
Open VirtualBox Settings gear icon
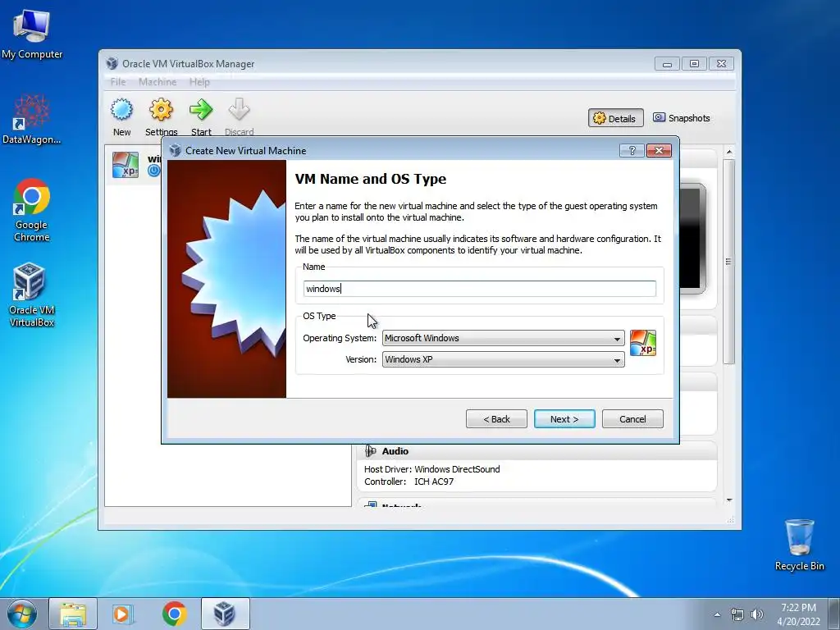pos(161,109)
